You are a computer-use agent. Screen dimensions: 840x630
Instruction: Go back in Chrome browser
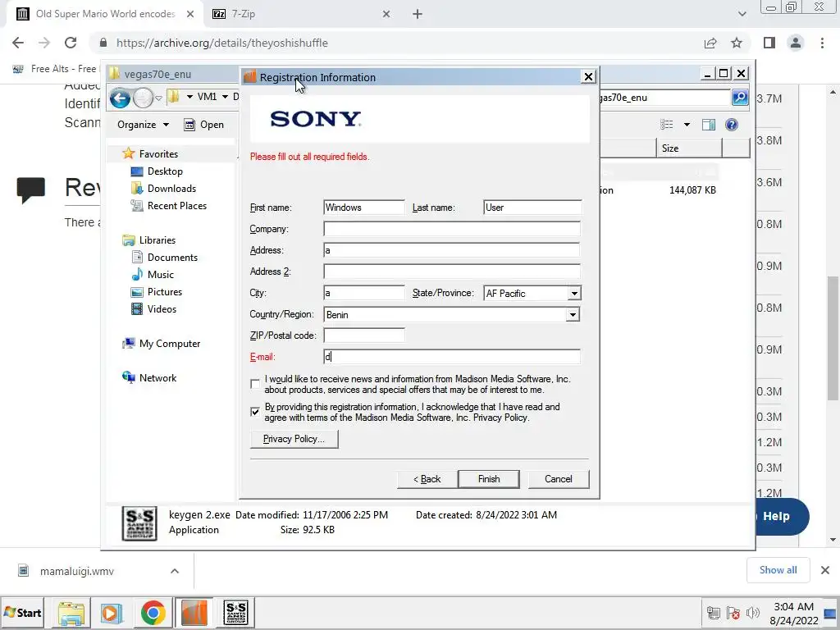[18, 43]
